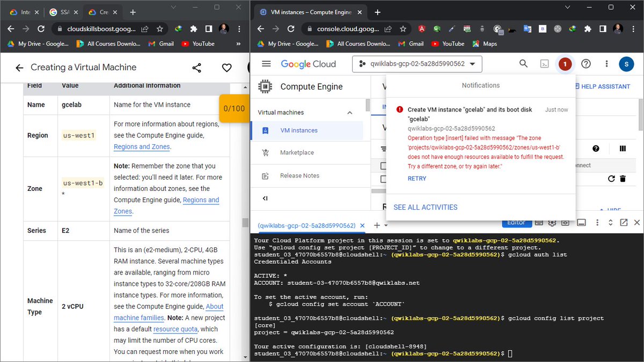This screenshot has height=362, width=644.
Task: Activate Cloud Shell icon in Google Cloud header
Action: pos(544,64)
